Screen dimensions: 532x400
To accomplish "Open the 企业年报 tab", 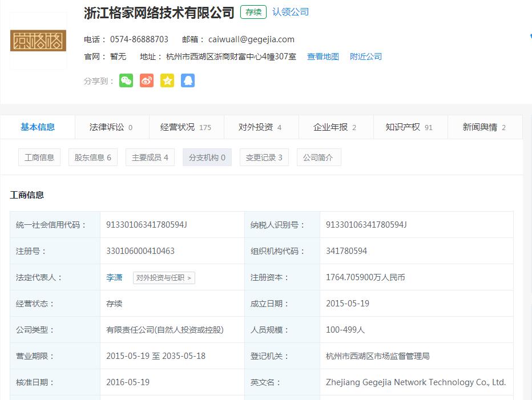I will pos(334,127).
